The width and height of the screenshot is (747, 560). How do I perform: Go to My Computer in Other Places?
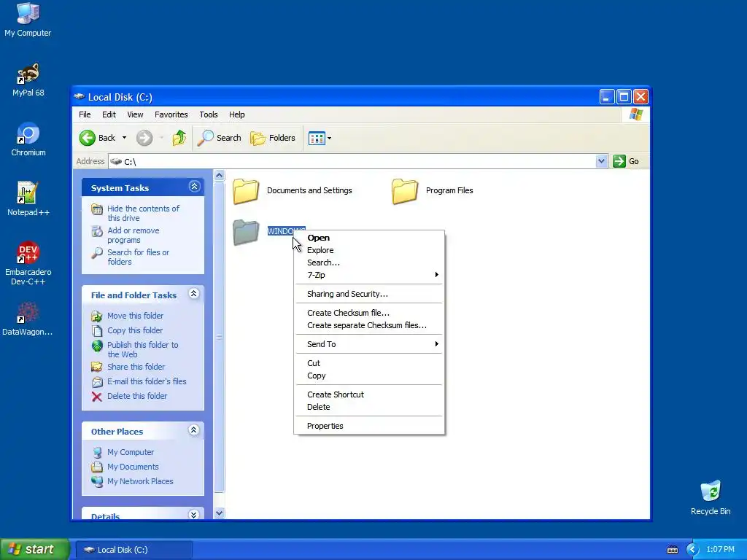130,452
